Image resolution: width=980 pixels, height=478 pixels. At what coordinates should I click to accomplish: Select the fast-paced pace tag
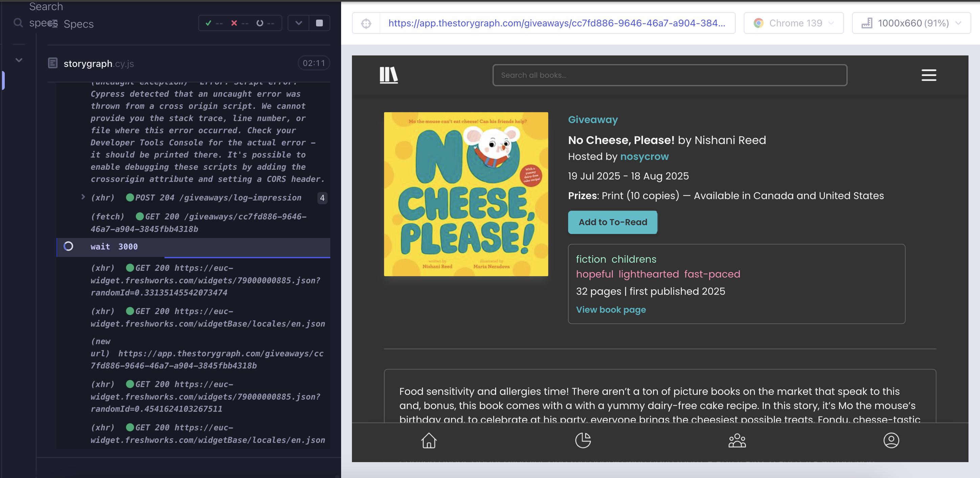[712, 274]
